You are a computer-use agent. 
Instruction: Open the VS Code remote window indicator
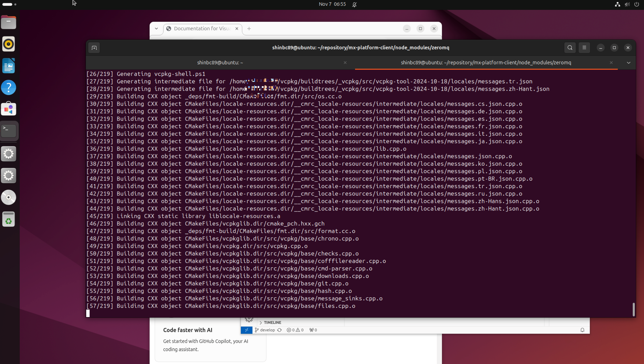pyautogui.click(x=246, y=330)
